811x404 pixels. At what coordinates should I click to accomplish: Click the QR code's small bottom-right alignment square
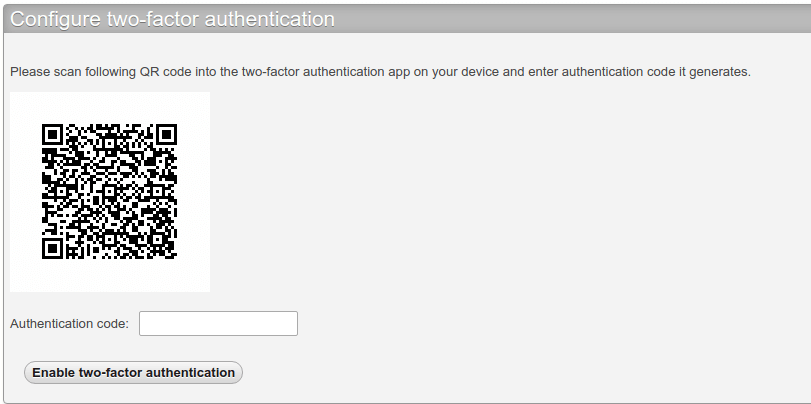[154, 235]
